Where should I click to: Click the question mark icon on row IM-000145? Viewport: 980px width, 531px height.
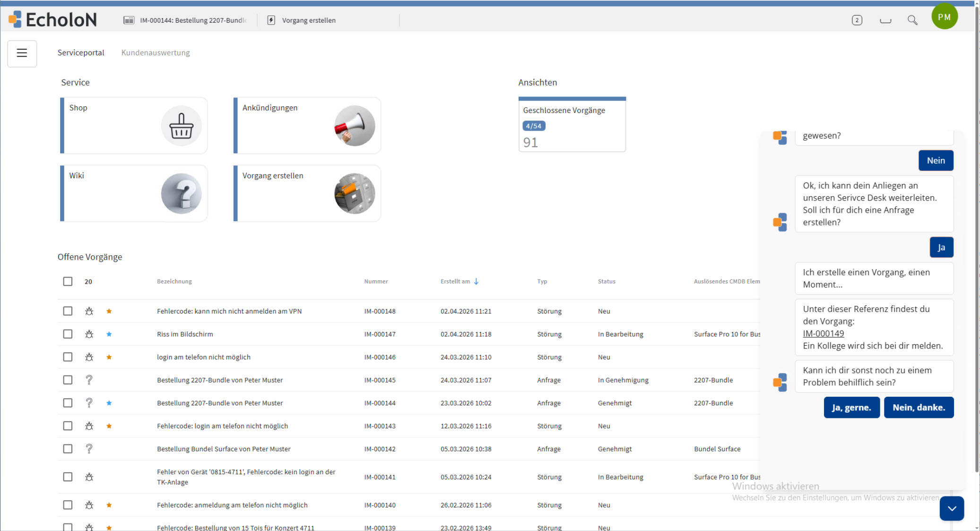pos(89,380)
